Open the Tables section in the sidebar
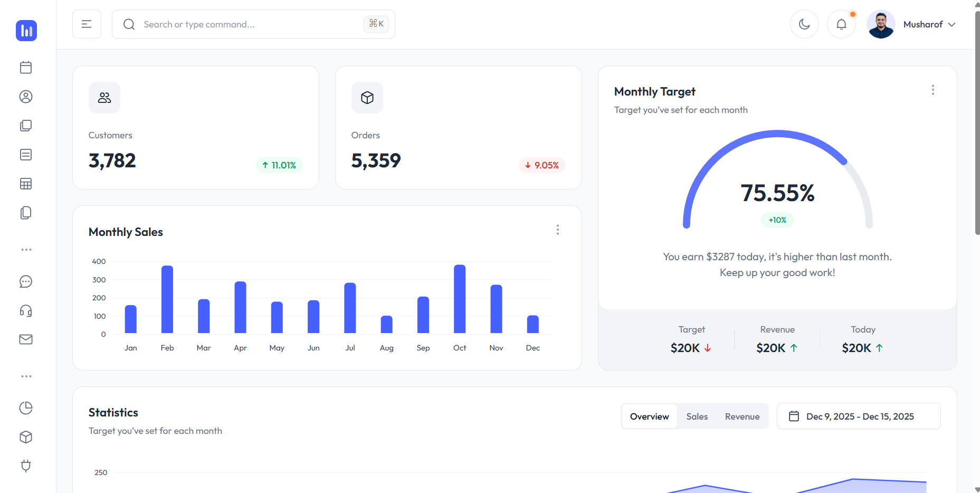 26,184
